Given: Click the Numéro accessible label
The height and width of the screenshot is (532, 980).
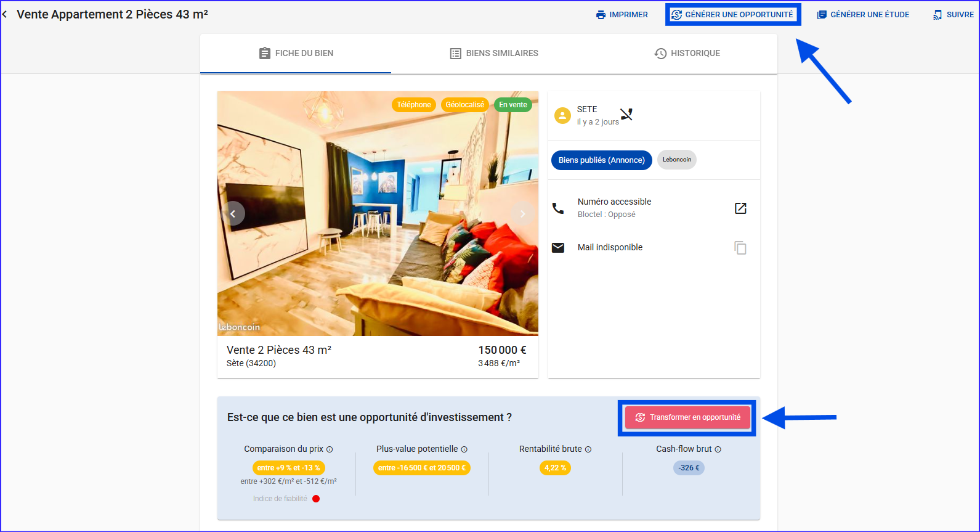Looking at the screenshot, I should tap(614, 202).
